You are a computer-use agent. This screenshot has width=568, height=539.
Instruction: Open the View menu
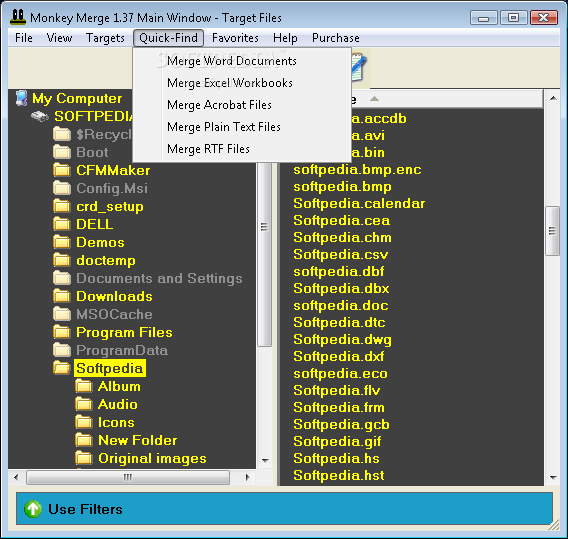59,38
